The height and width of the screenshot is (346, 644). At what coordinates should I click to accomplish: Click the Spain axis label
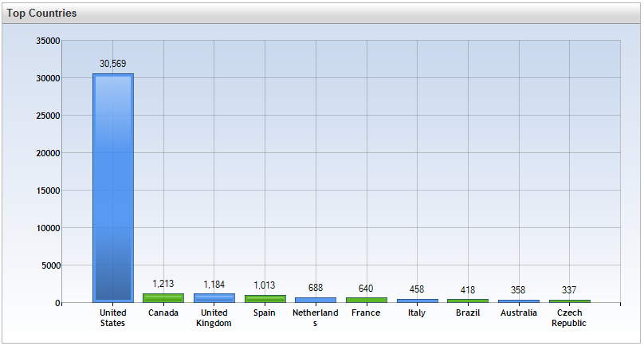pyautogui.click(x=265, y=313)
